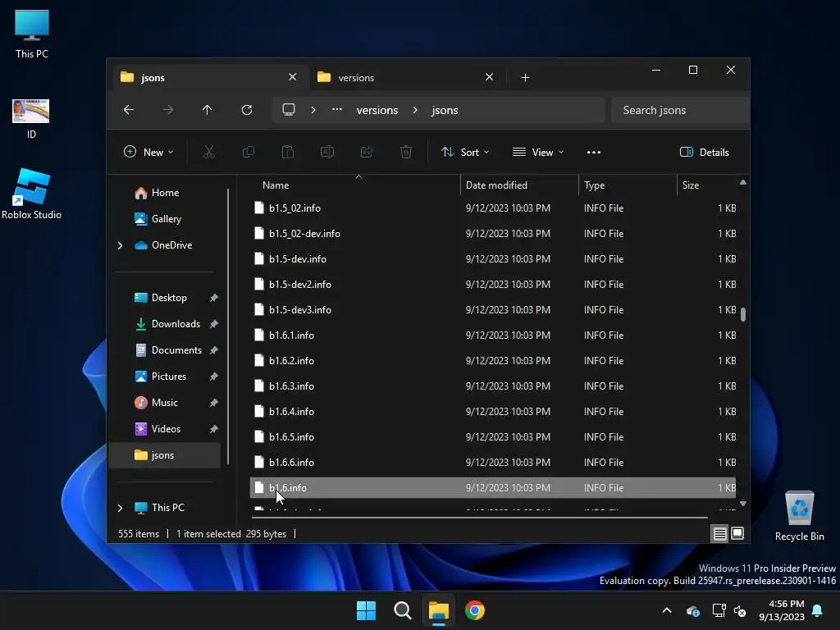Close the versions tab

(x=489, y=77)
